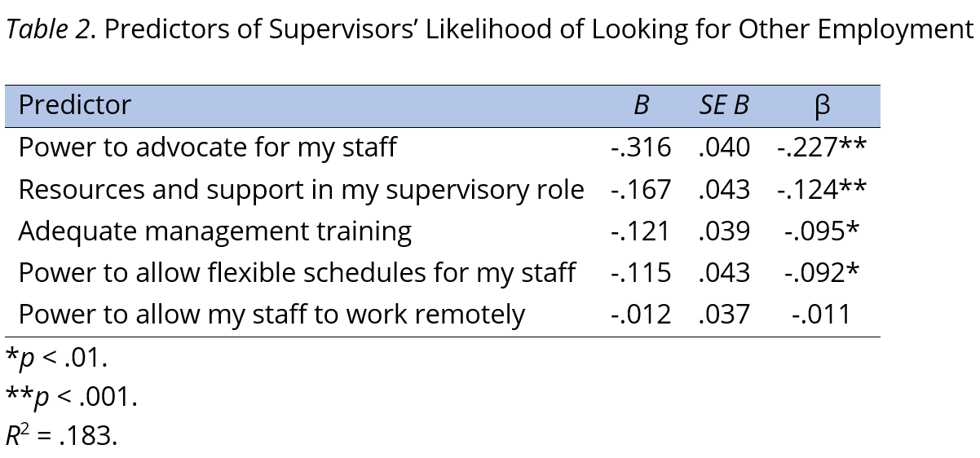Select the SE B value .037
The image size is (980, 458).
[x=724, y=315]
